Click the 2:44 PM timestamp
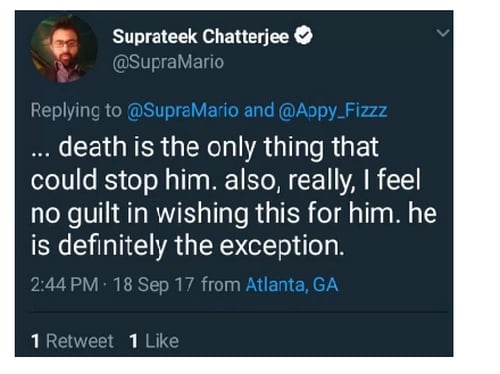Image resolution: width=500 pixels, height=374 pixels. [64, 285]
